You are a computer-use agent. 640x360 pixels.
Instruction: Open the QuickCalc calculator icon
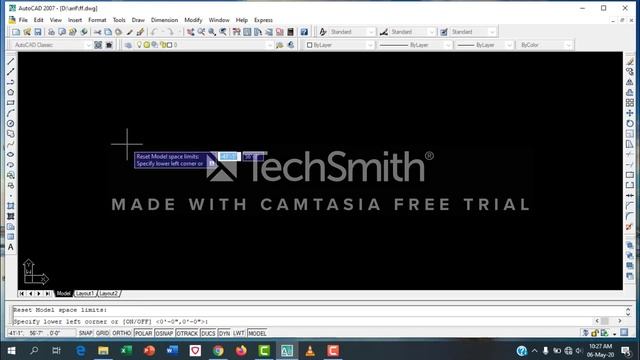click(x=291, y=32)
